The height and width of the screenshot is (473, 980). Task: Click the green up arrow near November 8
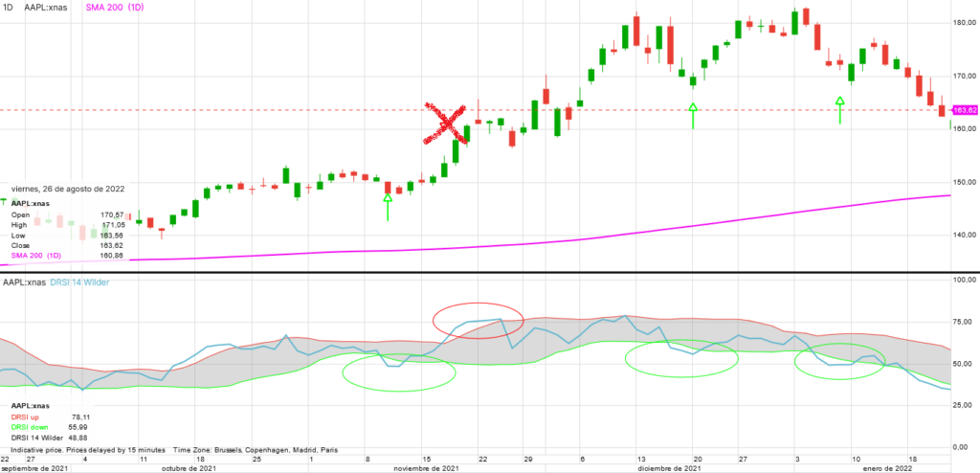[388, 207]
